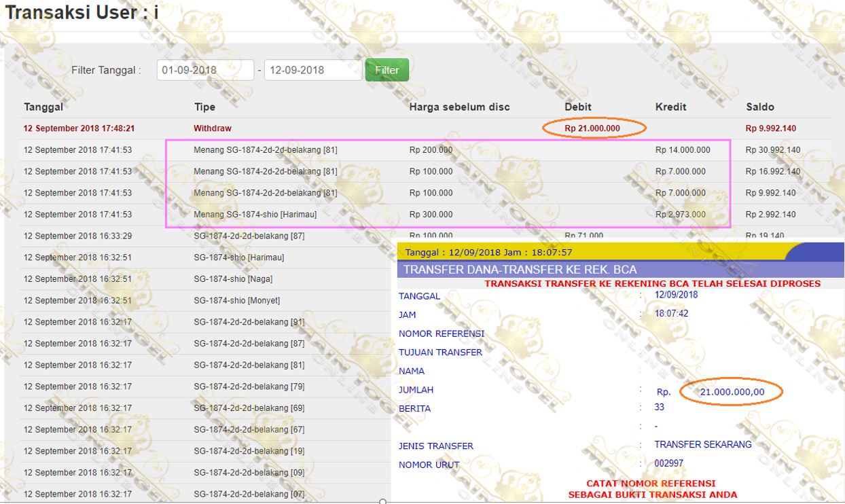Click the Saldo column header
Viewport: 845px width, 504px height.
[760, 107]
